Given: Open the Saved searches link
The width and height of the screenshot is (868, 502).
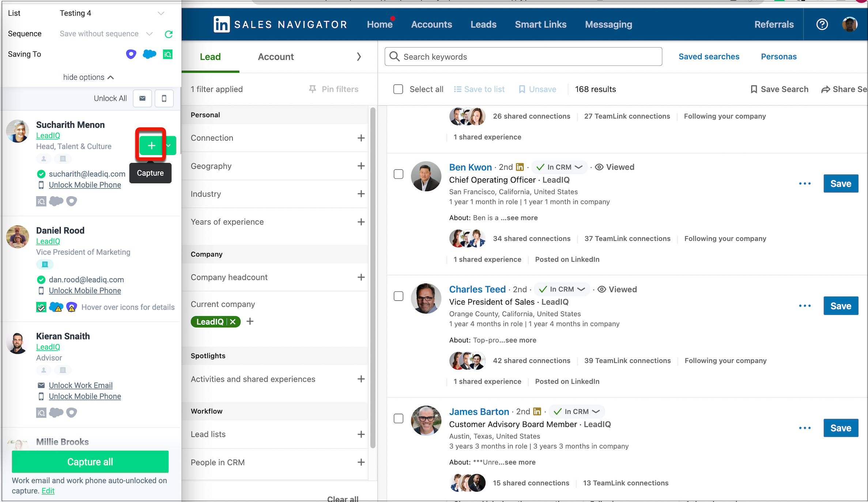Looking at the screenshot, I should 709,57.
